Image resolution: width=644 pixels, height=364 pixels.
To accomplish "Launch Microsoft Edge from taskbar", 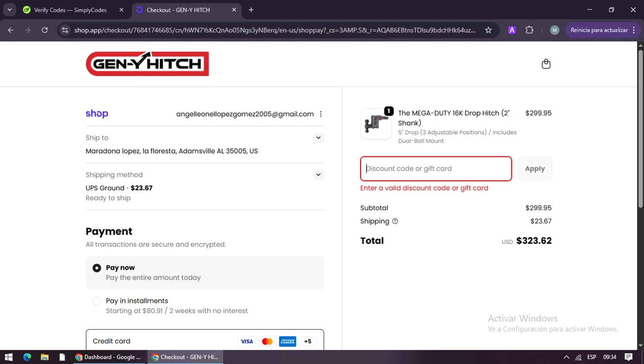I will point(27,357).
